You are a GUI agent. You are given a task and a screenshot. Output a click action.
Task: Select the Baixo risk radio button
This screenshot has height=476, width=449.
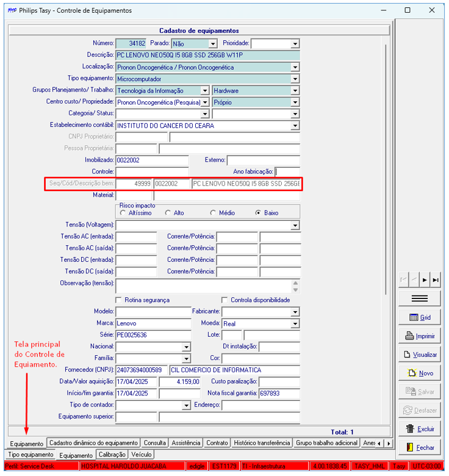pyautogui.click(x=258, y=213)
